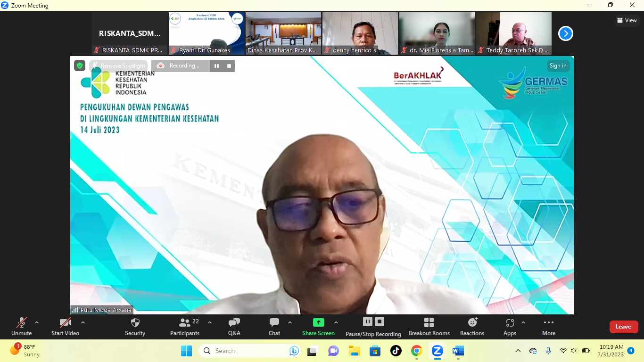Select Teddy Taroreh video tile
The width and height of the screenshot is (644, 362).
click(514, 33)
